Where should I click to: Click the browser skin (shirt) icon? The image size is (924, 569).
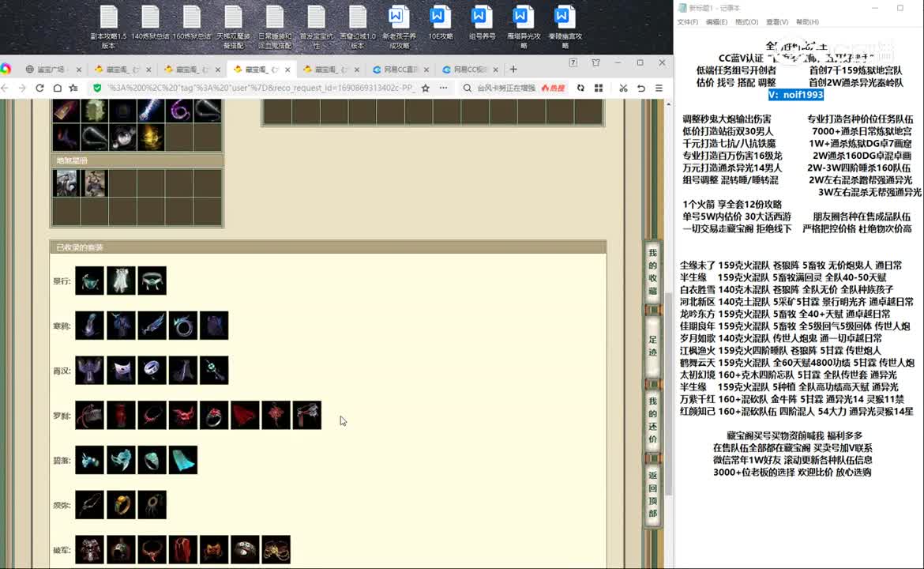pos(595,62)
